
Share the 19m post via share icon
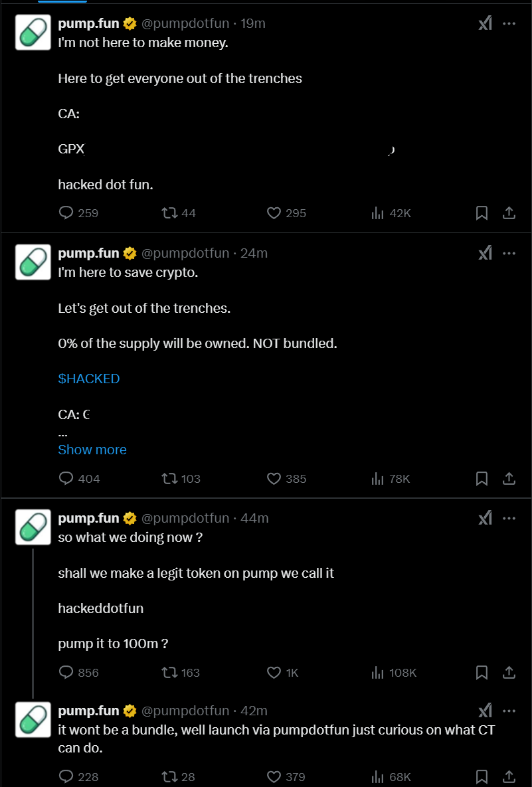(x=509, y=213)
